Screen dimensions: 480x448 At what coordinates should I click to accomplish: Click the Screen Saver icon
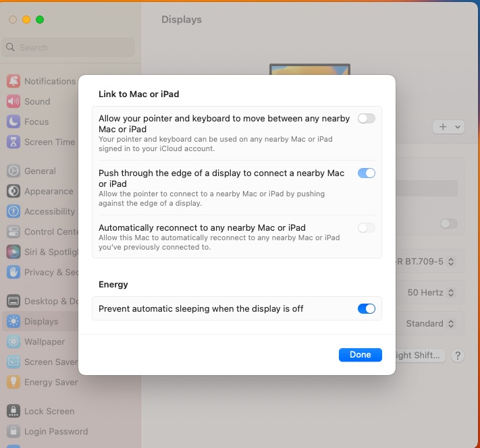[14, 362]
